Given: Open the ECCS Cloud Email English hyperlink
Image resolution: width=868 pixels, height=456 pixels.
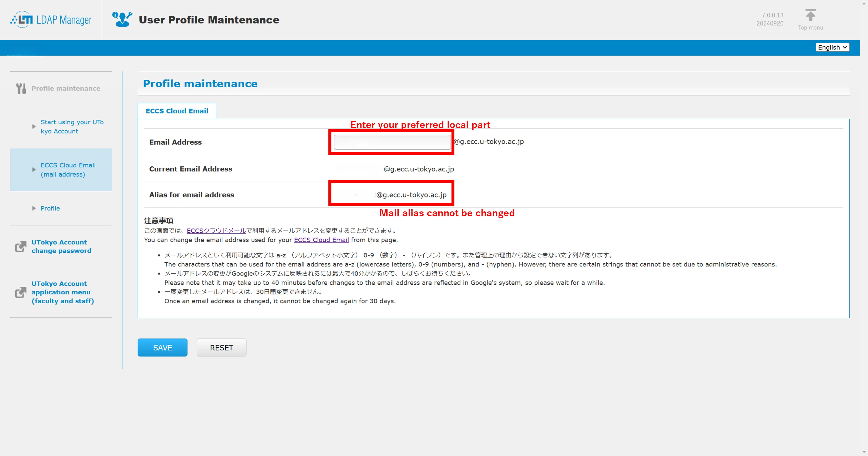Looking at the screenshot, I should click(x=321, y=240).
